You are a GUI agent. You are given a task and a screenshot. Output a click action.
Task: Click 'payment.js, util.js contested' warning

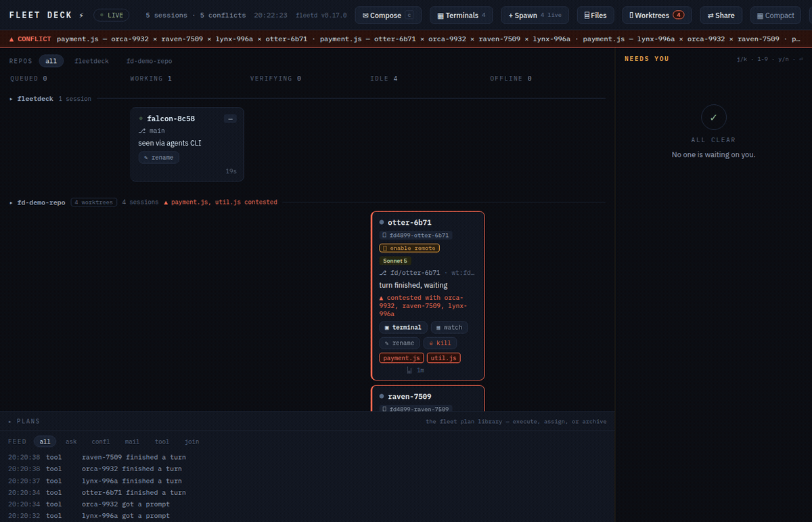click(x=221, y=202)
